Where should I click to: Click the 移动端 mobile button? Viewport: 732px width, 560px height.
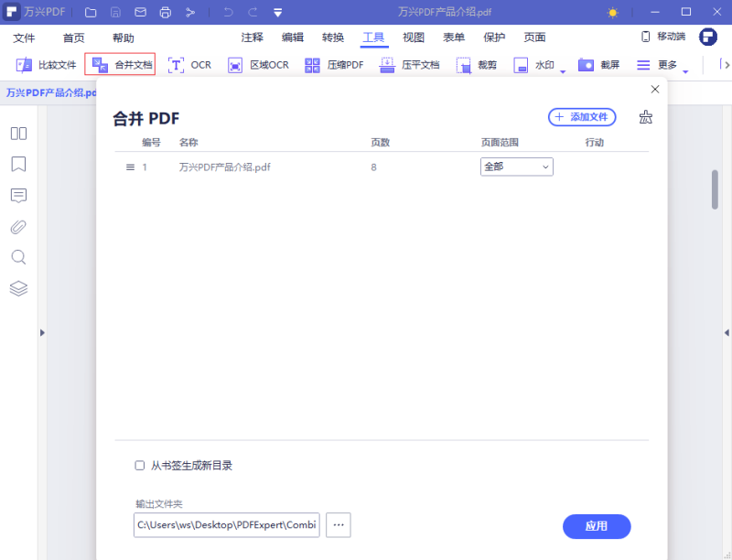pos(662,37)
